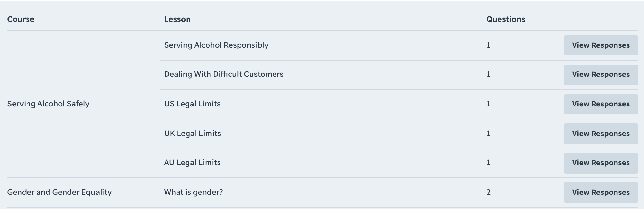Select the Gender and Gender Equality course name

pos(59,192)
